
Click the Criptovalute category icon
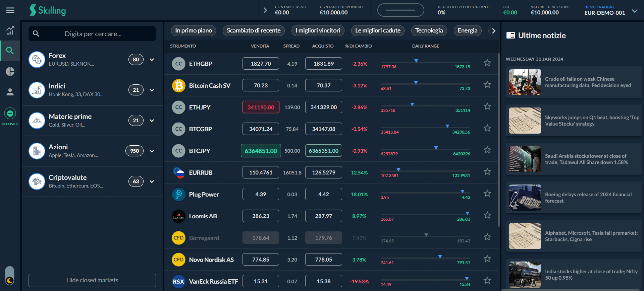[37, 181]
